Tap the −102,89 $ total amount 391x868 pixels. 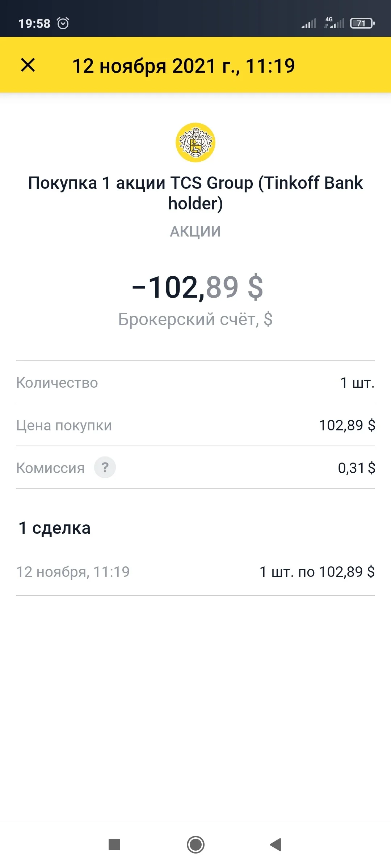(x=198, y=287)
